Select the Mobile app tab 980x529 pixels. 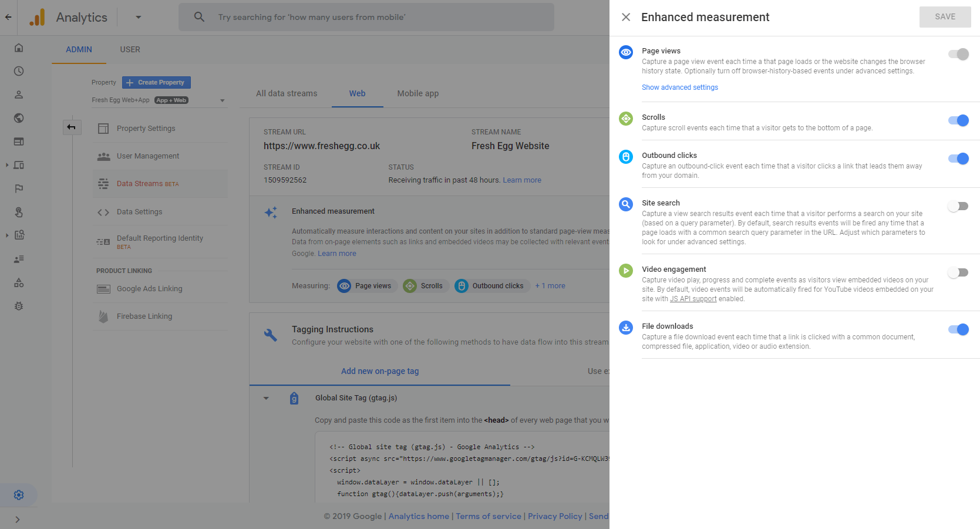click(x=417, y=93)
